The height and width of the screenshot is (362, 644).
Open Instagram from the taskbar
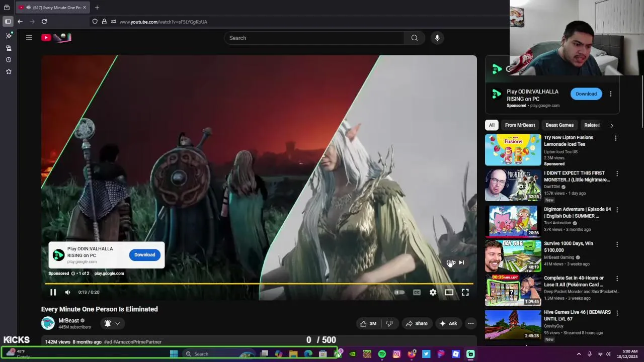[396, 354]
